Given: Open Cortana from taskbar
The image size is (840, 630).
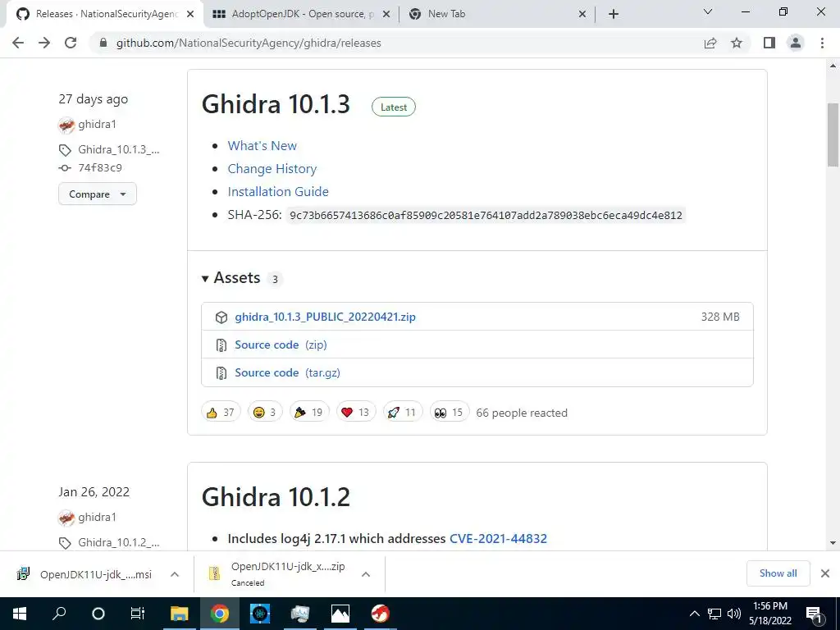Looking at the screenshot, I should tap(98, 614).
